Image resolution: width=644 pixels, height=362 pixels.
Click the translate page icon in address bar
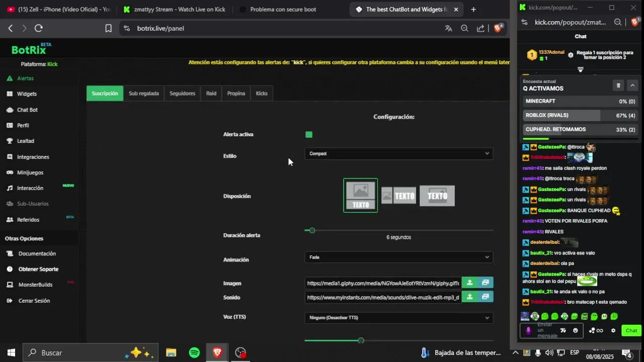[x=448, y=29]
